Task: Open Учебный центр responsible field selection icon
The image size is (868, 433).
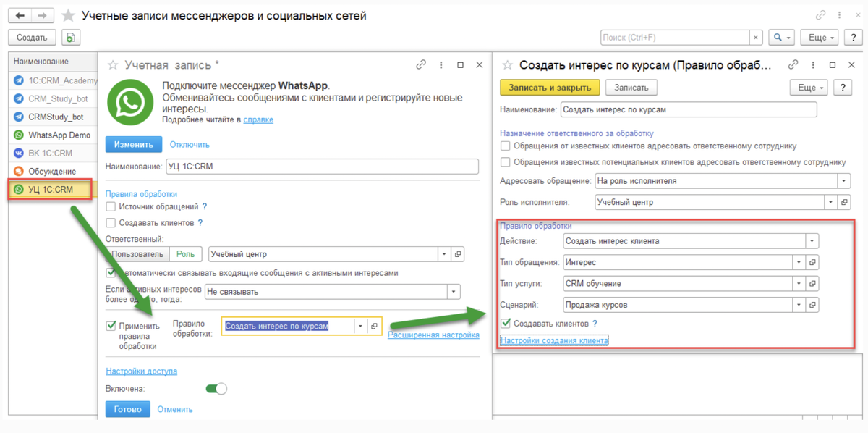Action: tap(457, 254)
